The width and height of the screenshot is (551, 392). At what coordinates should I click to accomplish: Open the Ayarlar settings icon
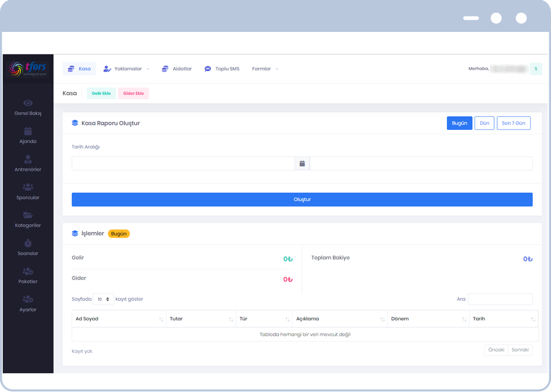(28, 300)
